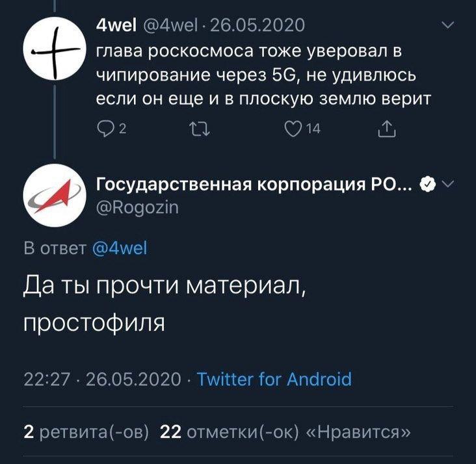Click the reply icon under 4wel's tweet

103,129
